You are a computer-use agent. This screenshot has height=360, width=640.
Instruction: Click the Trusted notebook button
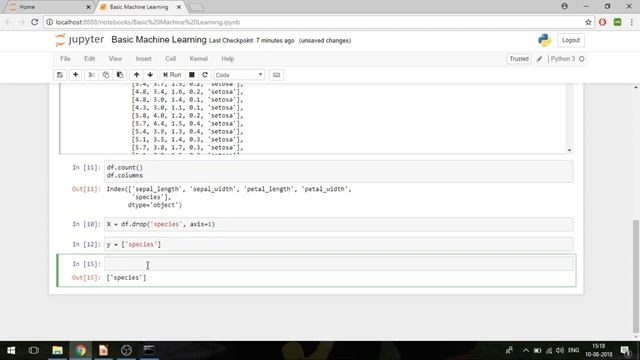point(519,59)
